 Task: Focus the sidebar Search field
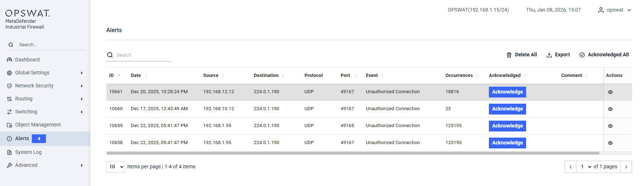(x=47, y=45)
